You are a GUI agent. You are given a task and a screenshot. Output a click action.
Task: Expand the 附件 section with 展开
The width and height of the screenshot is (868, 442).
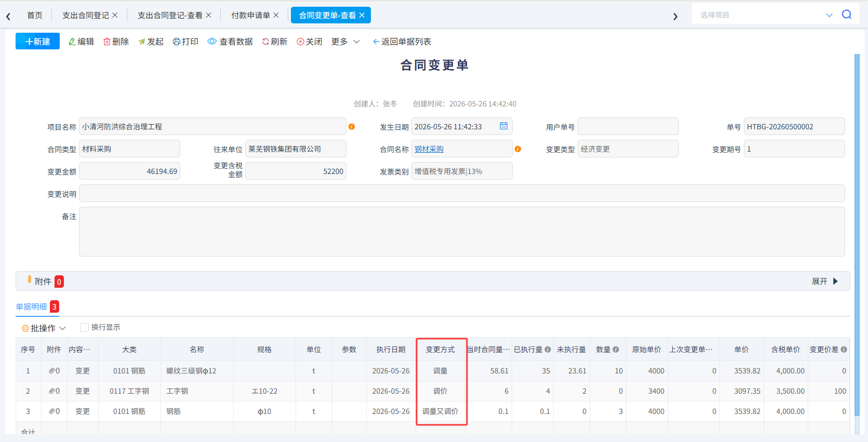[x=825, y=281]
